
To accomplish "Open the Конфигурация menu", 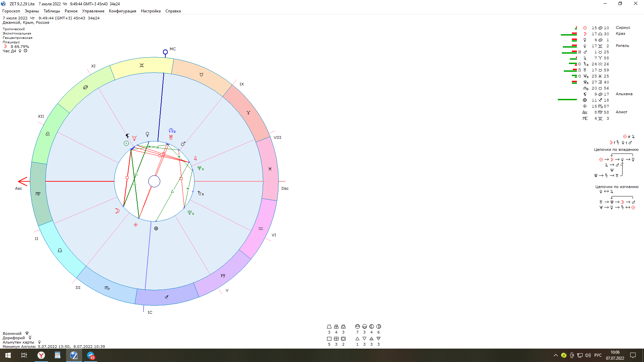I will tap(122, 11).
